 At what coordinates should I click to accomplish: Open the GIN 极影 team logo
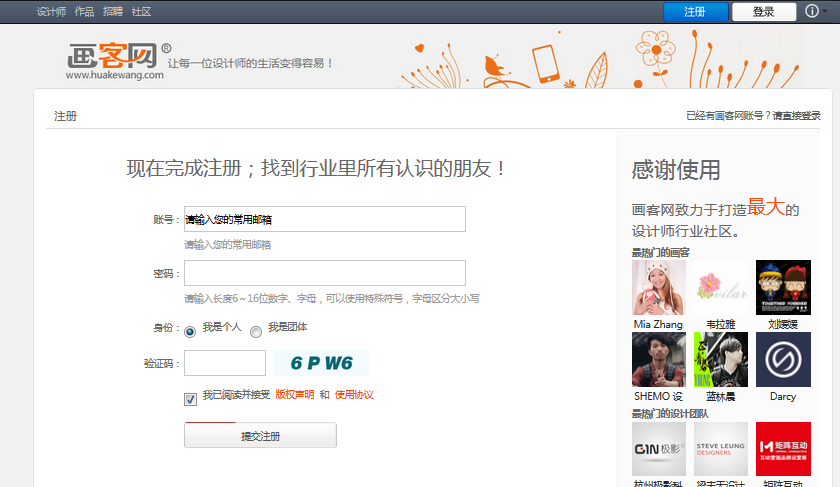point(659,449)
